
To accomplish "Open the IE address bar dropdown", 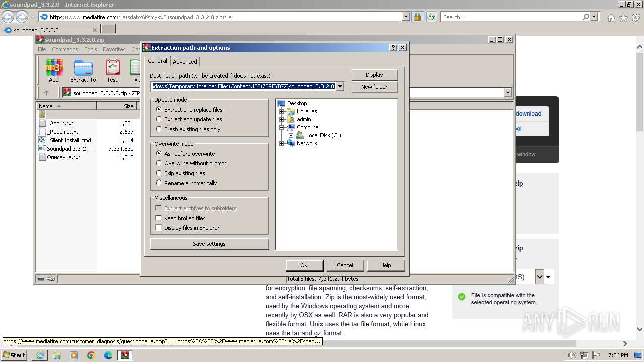I will click(406, 17).
